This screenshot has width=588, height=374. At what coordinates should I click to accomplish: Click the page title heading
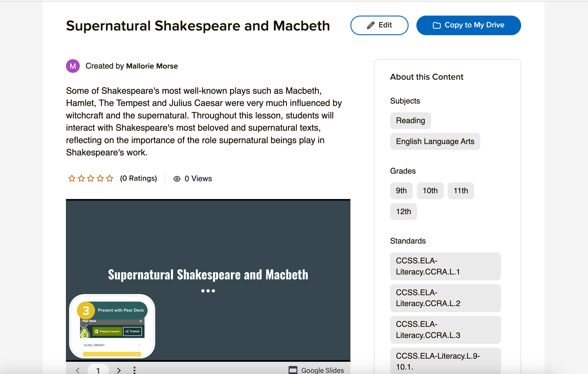(198, 26)
